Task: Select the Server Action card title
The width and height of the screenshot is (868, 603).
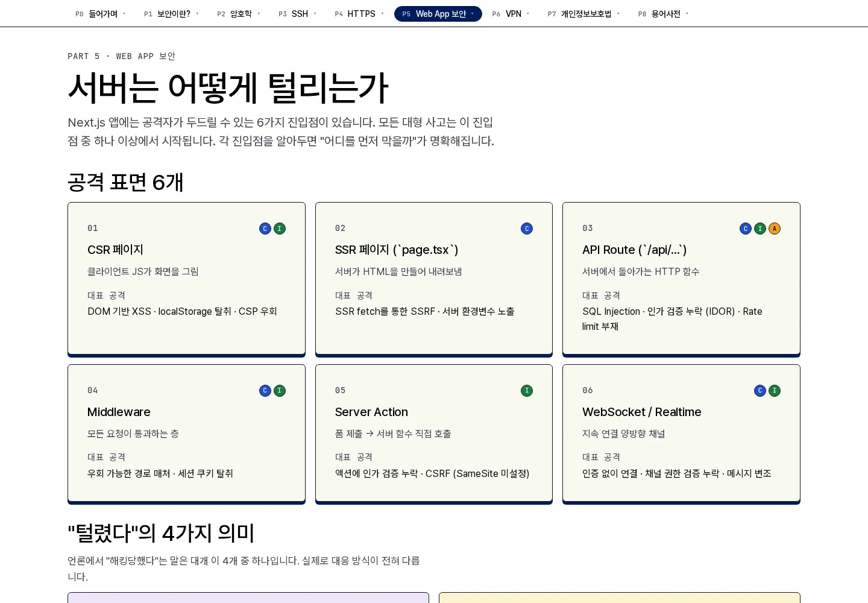Action: (371, 412)
